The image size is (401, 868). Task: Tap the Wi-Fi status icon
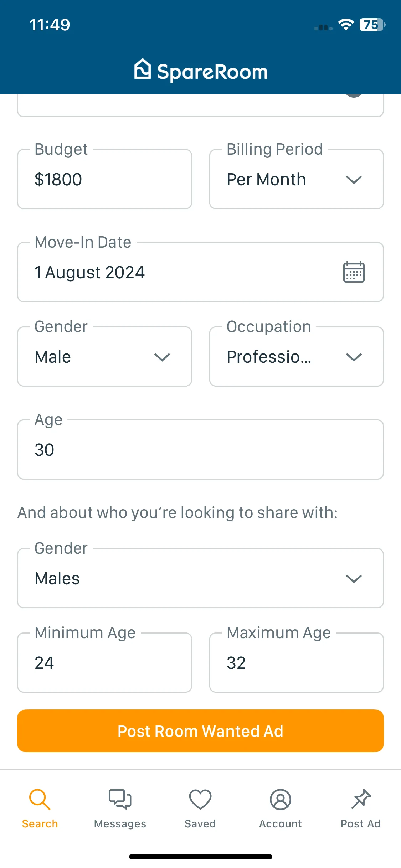tap(346, 25)
